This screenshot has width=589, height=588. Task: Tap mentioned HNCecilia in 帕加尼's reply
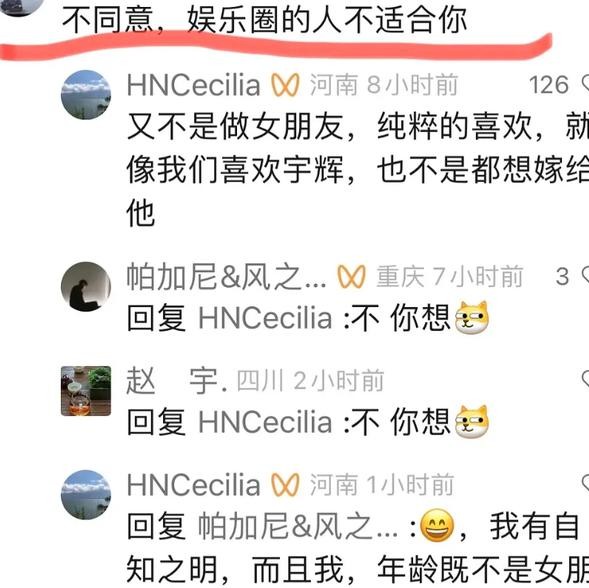(x=265, y=318)
